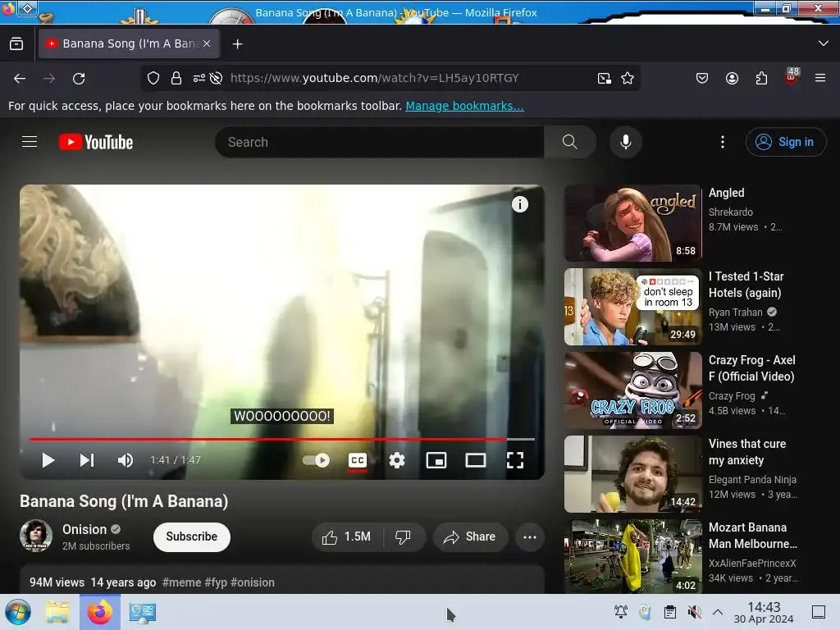Viewport: 840px width, 630px height.
Task: Unmute the system tray volume icon
Action: 694,612
